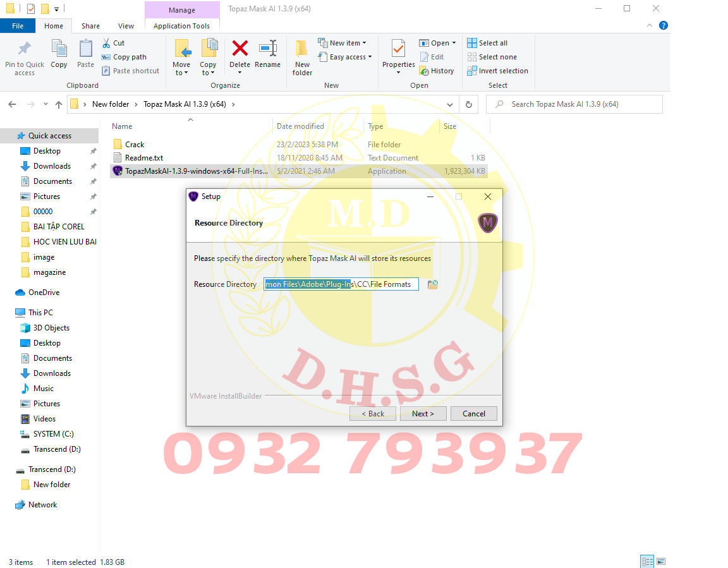Screen dimensions: 728x568
Task: Delete the selected file using the red X
Action: (240, 49)
